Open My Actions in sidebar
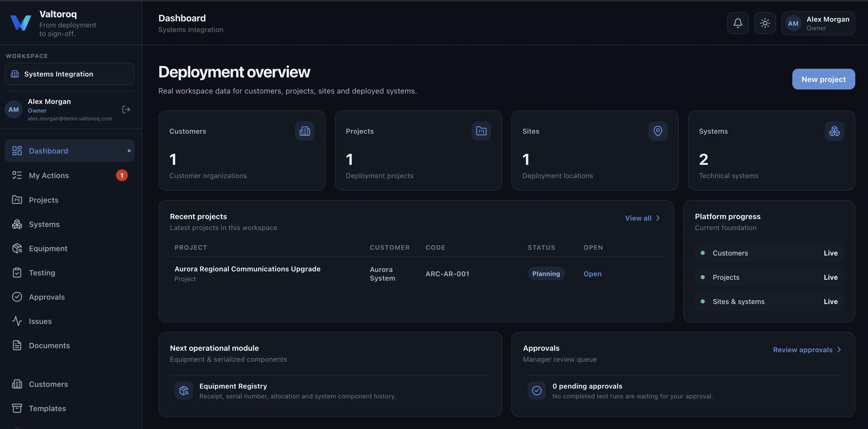The image size is (868, 429). coord(69,176)
